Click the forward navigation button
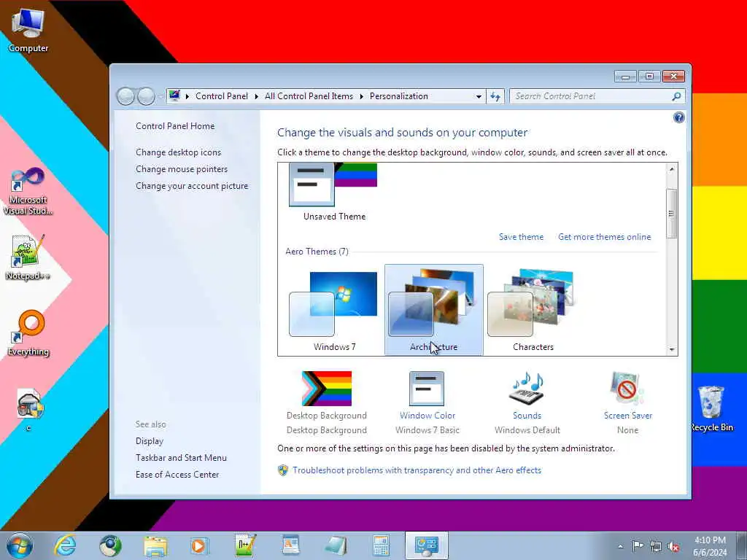 click(146, 97)
